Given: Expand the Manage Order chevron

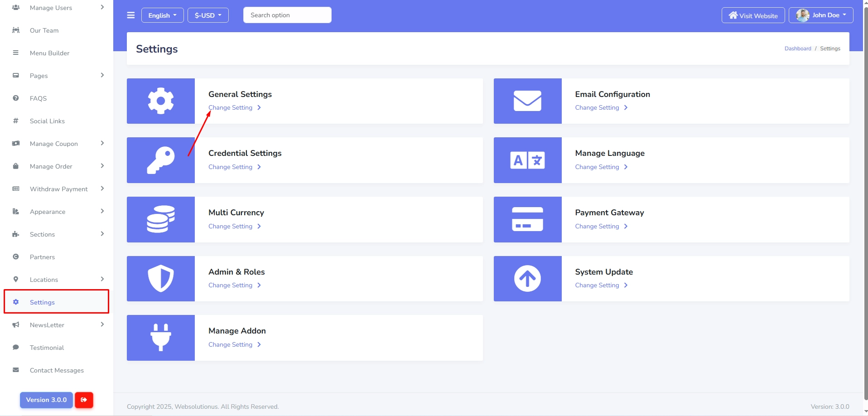Looking at the screenshot, I should (x=102, y=166).
